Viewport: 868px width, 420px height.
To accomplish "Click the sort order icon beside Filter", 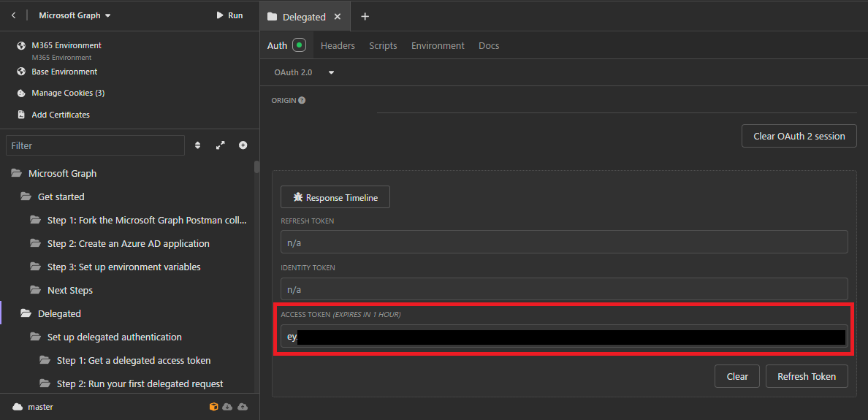I will click(197, 145).
